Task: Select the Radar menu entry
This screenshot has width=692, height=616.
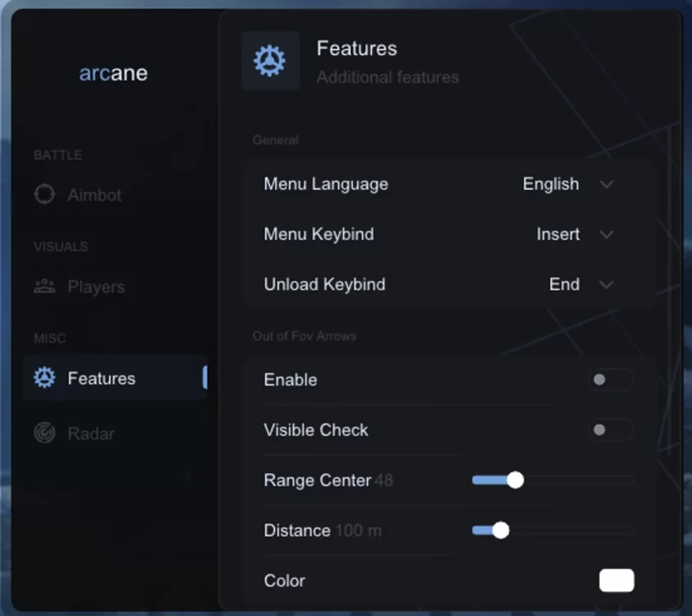Action: (x=74, y=433)
